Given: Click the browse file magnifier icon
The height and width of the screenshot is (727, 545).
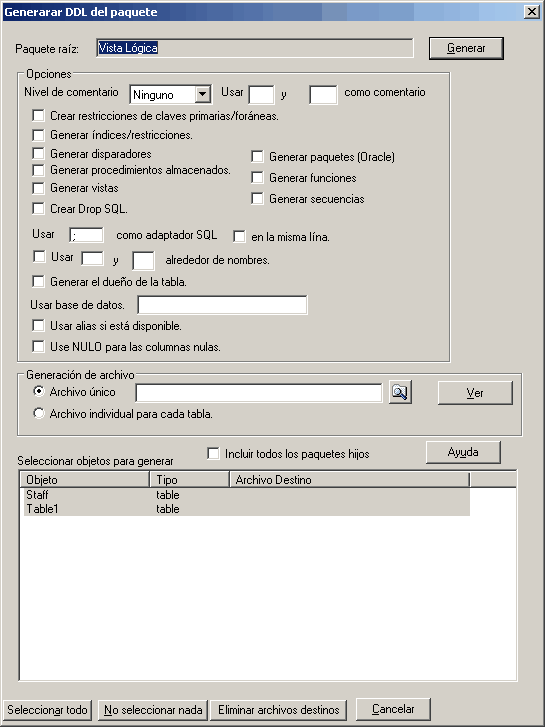Looking at the screenshot, I should tap(400, 393).
